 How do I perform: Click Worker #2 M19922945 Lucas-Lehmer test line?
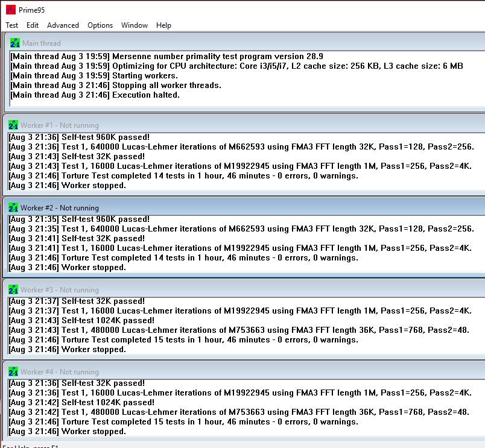tap(240, 248)
